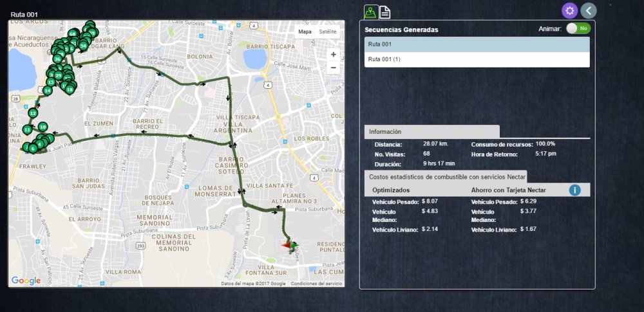
Task: Select Ruta 001 in the generated sequences
Action: coord(477,44)
